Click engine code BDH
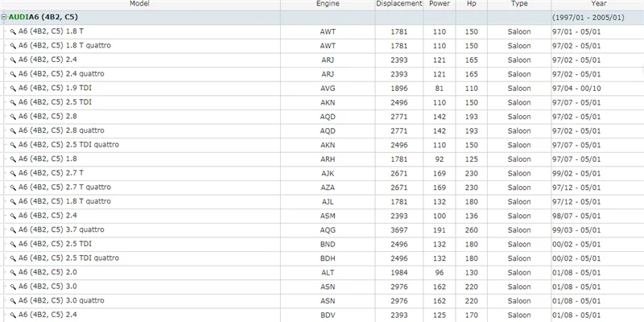The height and width of the screenshot is (322, 644). click(328, 258)
